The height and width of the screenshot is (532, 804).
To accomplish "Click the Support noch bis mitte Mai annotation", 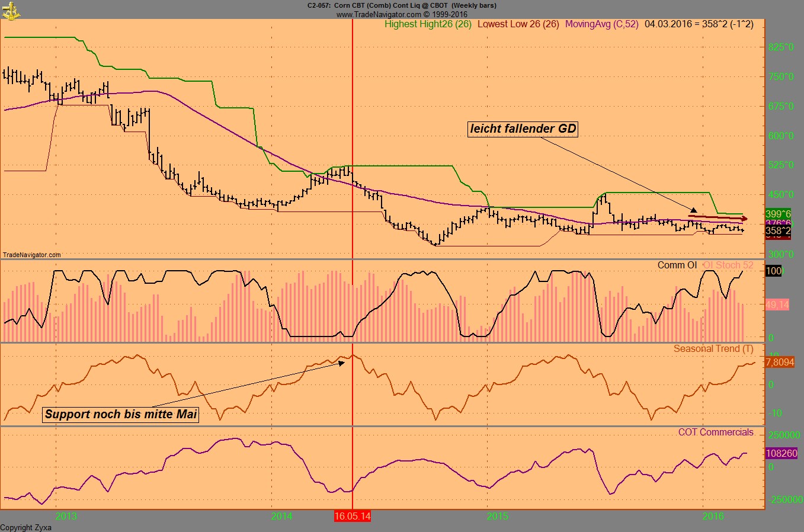I will point(121,414).
